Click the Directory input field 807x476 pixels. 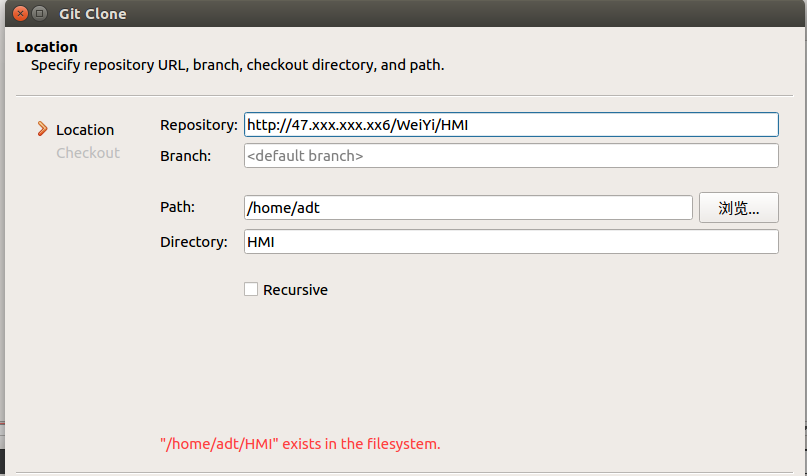point(511,241)
